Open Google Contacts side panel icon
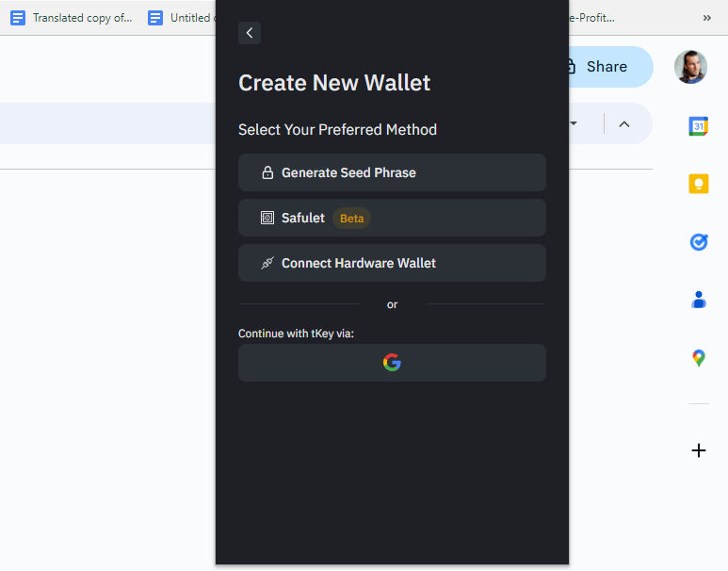This screenshot has width=728, height=571. (x=698, y=300)
